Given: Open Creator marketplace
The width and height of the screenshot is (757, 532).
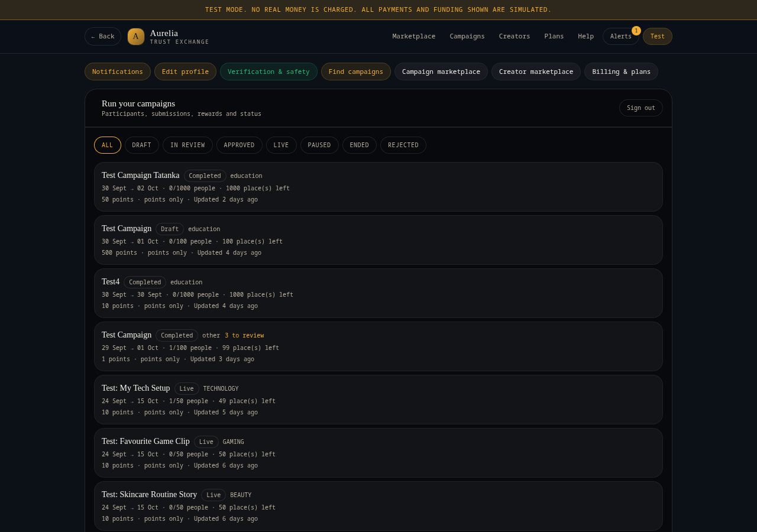Looking at the screenshot, I should click(x=536, y=72).
